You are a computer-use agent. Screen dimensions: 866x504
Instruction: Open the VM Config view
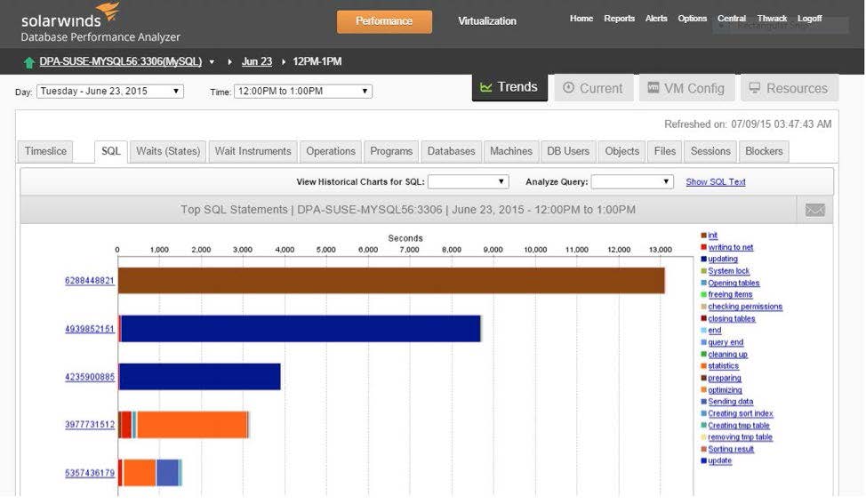coord(686,88)
